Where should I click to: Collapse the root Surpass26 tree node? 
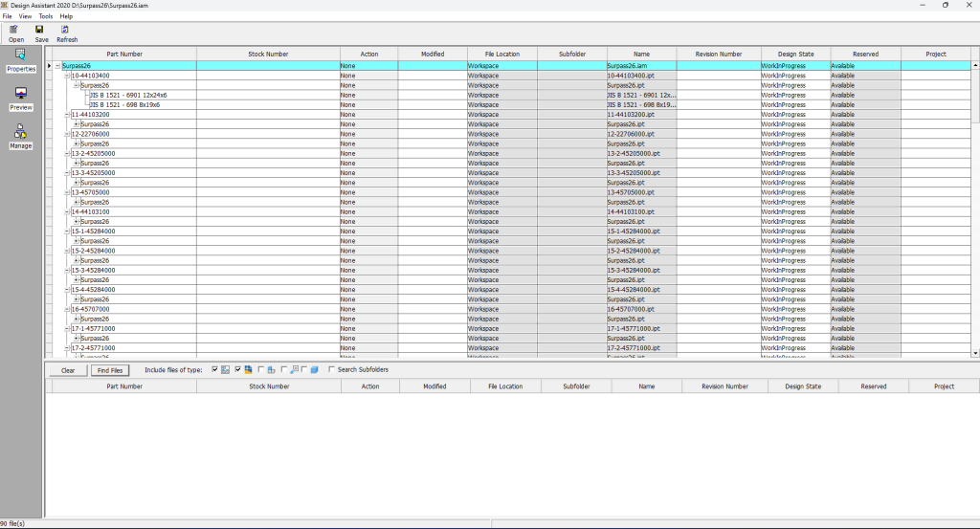coord(58,66)
